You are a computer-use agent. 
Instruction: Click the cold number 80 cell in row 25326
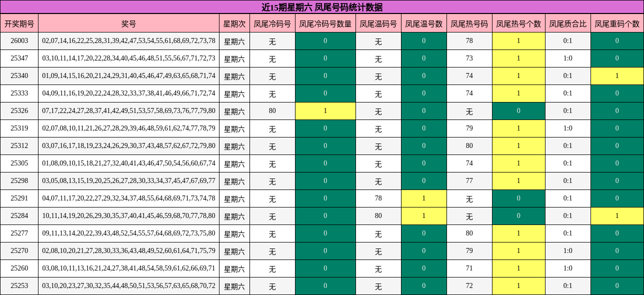[x=271, y=111]
